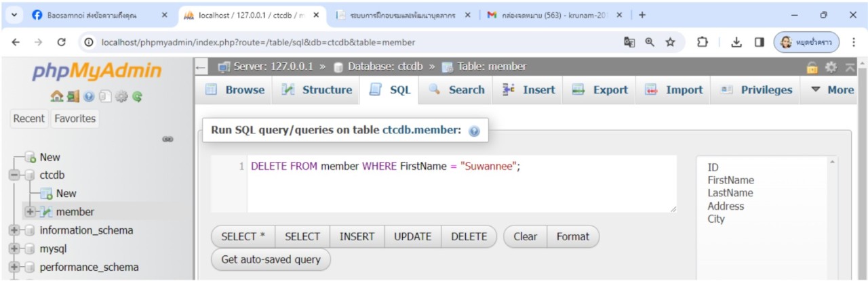Reload the navigation panel with green icon
Image resolution: width=868 pixels, height=281 pixels.
click(x=137, y=97)
